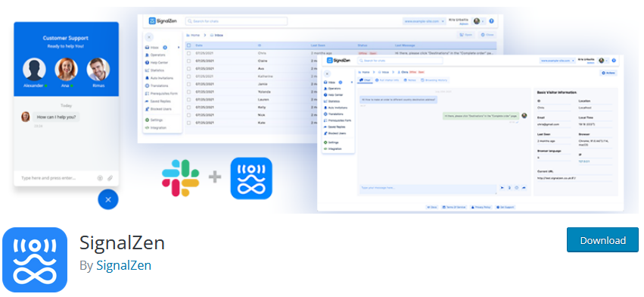
Task: Click the Get Support footer link
Action: (x=506, y=208)
